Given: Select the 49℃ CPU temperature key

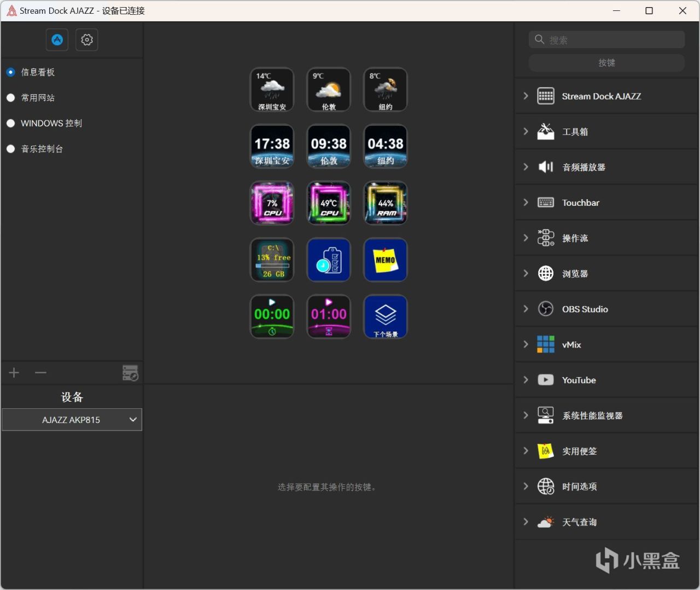Looking at the screenshot, I should click(x=329, y=203).
